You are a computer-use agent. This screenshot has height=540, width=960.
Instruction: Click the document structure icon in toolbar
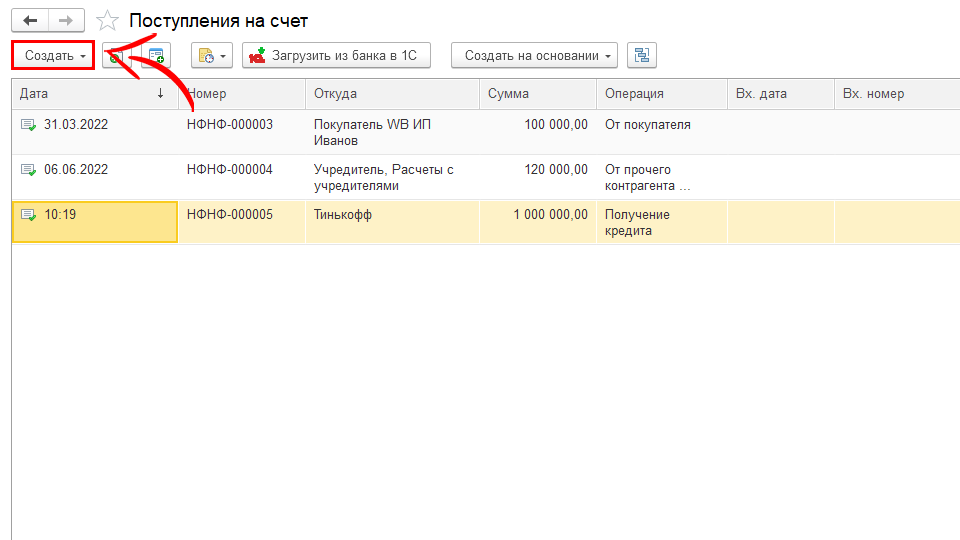tap(641, 56)
